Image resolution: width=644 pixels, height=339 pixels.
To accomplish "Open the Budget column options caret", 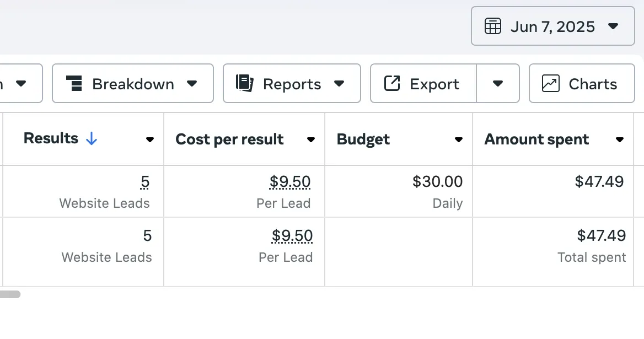I will tap(458, 140).
